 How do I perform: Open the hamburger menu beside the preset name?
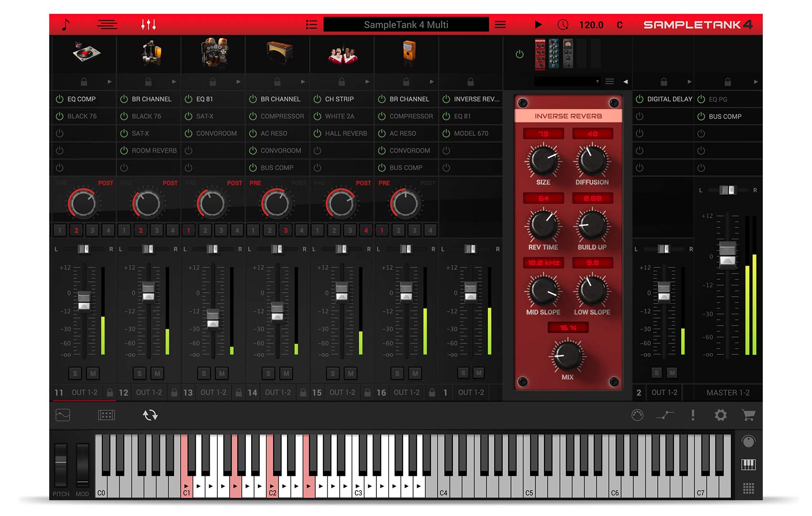point(500,24)
